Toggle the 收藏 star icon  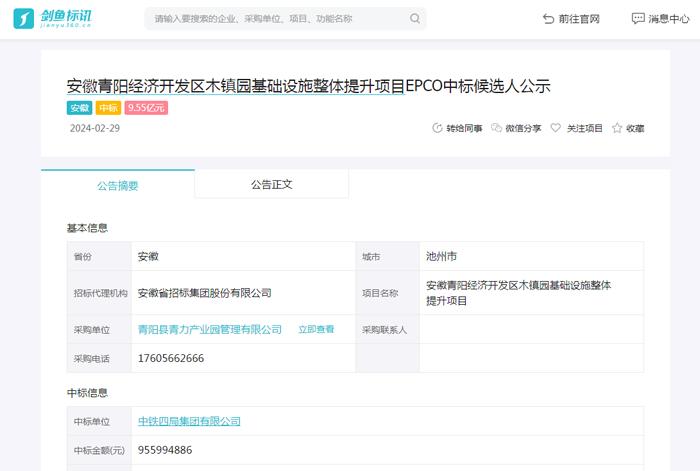pos(617,128)
